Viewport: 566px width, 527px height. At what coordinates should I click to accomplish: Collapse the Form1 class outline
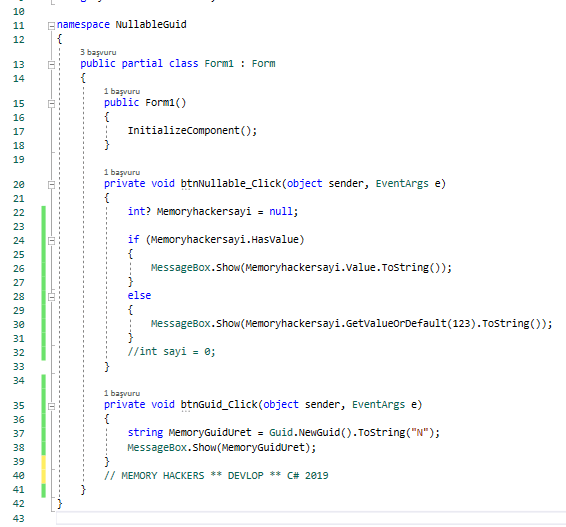[x=52, y=65]
